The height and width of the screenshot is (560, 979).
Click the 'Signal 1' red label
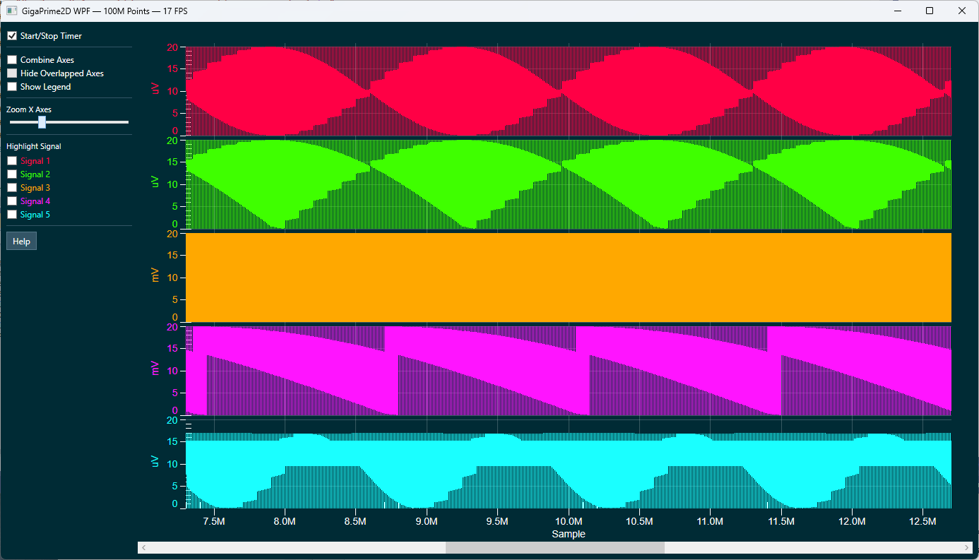(x=35, y=161)
